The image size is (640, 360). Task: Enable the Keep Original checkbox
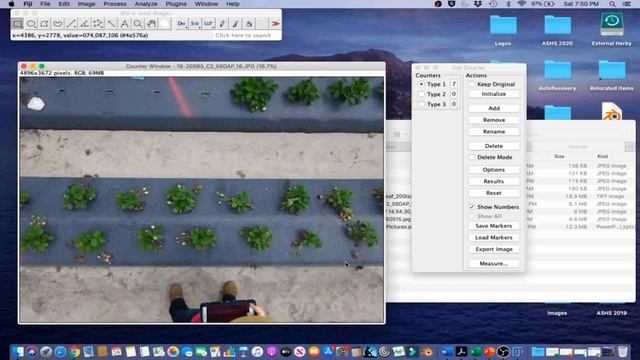472,84
